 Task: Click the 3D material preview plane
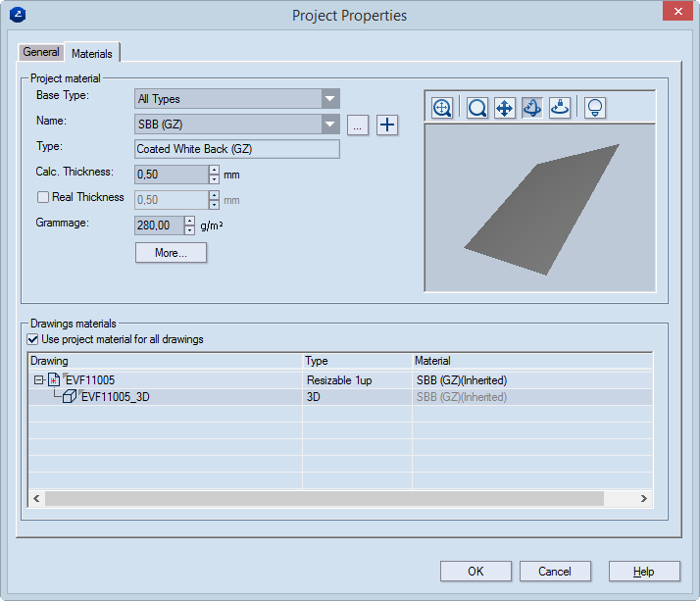point(542,210)
